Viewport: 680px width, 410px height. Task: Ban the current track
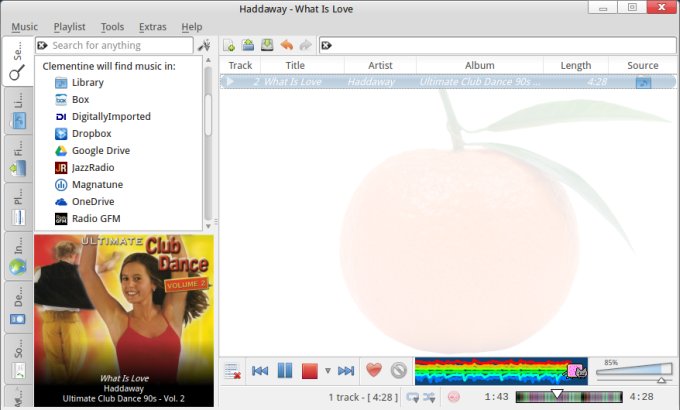(399, 370)
